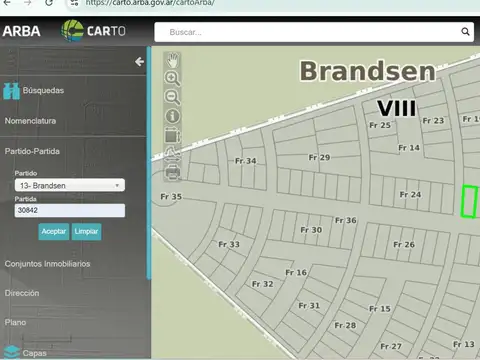Select the information query tool
This screenshot has height=360, width=480.
click(172, 116)
